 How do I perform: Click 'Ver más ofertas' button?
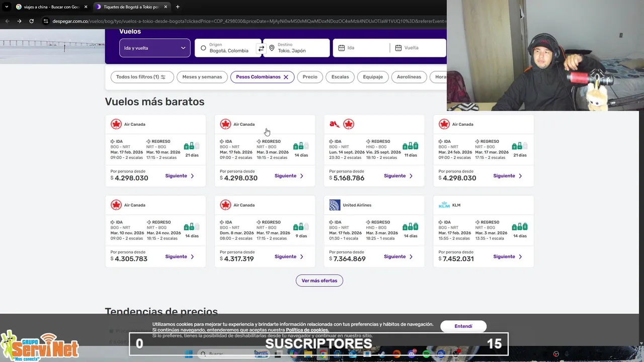pyautogui.click(x=319, y=281)
